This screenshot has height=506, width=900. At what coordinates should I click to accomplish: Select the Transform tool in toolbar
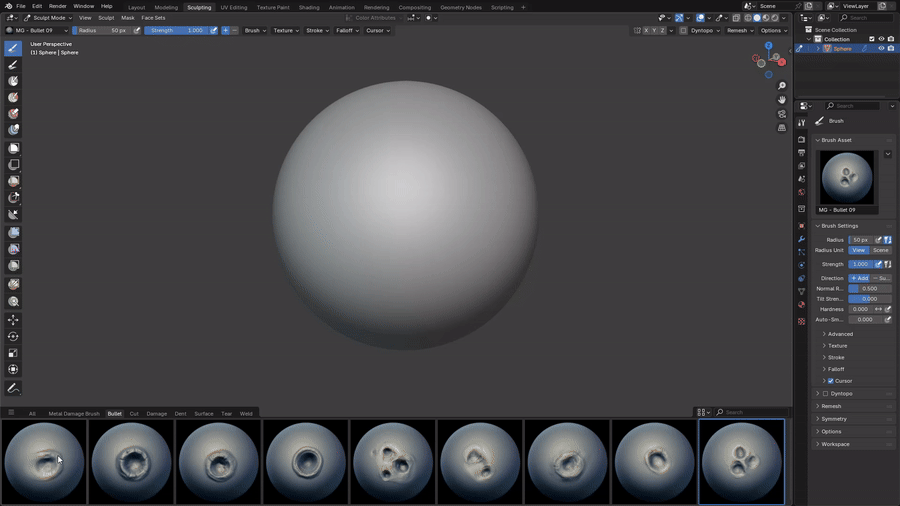click(x=13, y=369)
